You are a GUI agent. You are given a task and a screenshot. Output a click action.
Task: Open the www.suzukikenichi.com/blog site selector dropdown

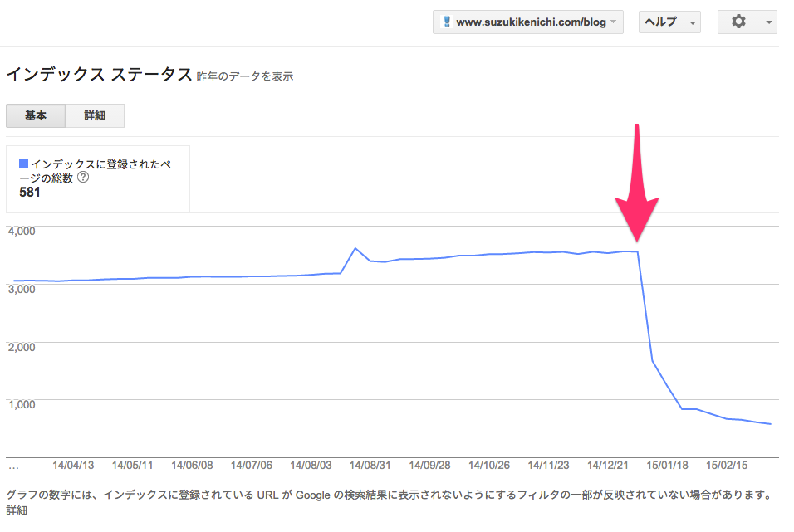pyautogui.click(x=527, y=22)
